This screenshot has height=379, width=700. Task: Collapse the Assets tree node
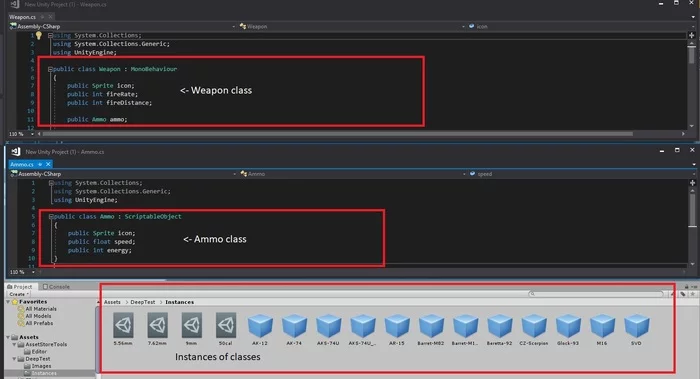point(8,337)
